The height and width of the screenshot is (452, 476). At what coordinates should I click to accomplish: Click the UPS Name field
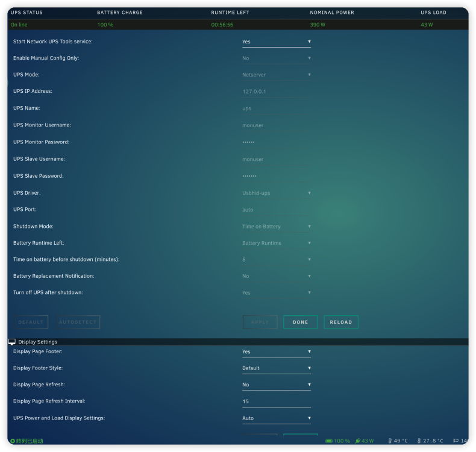[x=276, y=108]
